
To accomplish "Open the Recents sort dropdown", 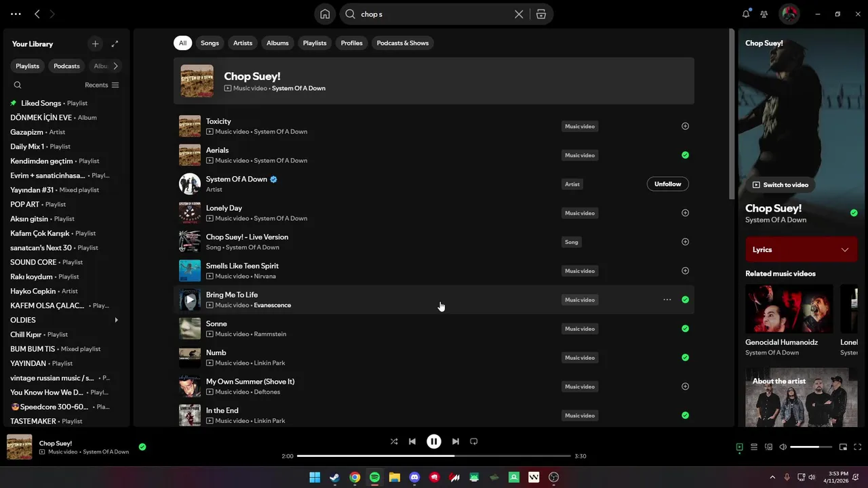I will tap(102, 85).
